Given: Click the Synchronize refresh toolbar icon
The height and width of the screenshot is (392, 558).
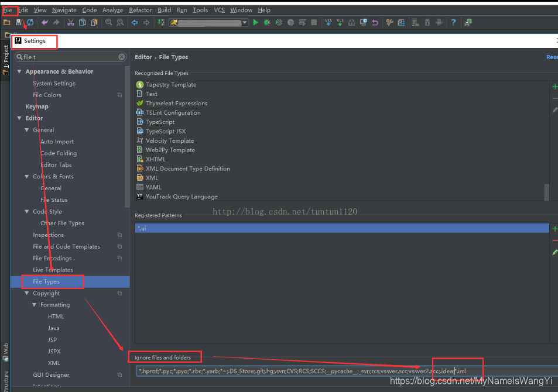Looking at the screenshot, I should [30, 22].
